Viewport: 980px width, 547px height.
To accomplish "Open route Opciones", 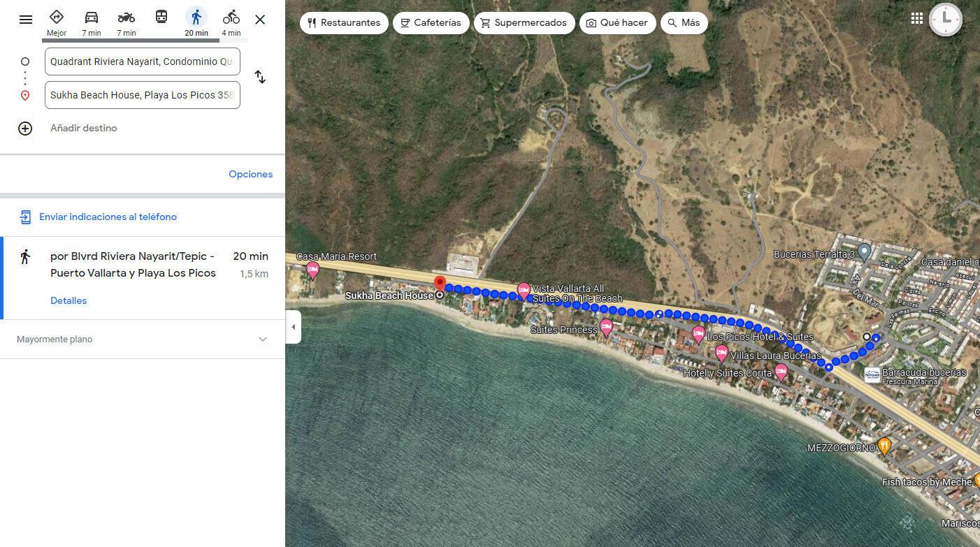I will [250, 174].
